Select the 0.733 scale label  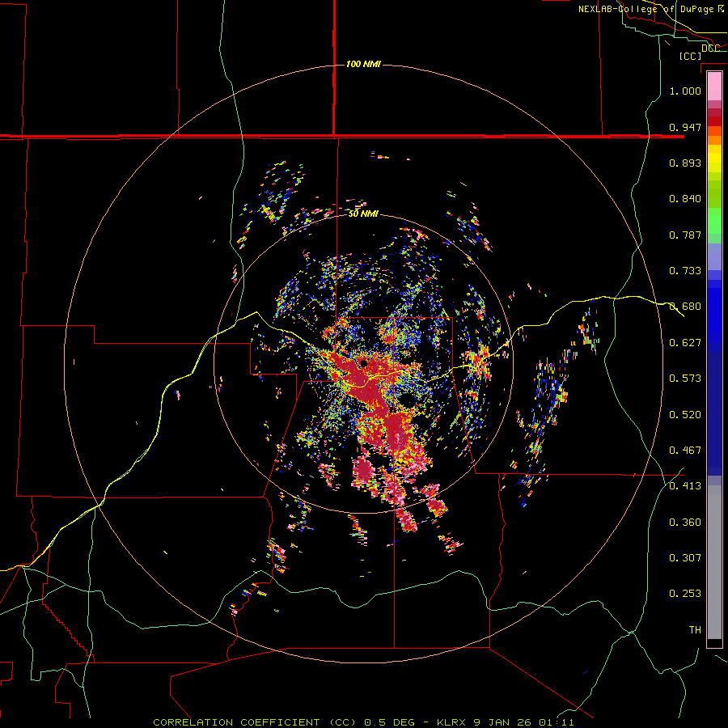point(685,271)
